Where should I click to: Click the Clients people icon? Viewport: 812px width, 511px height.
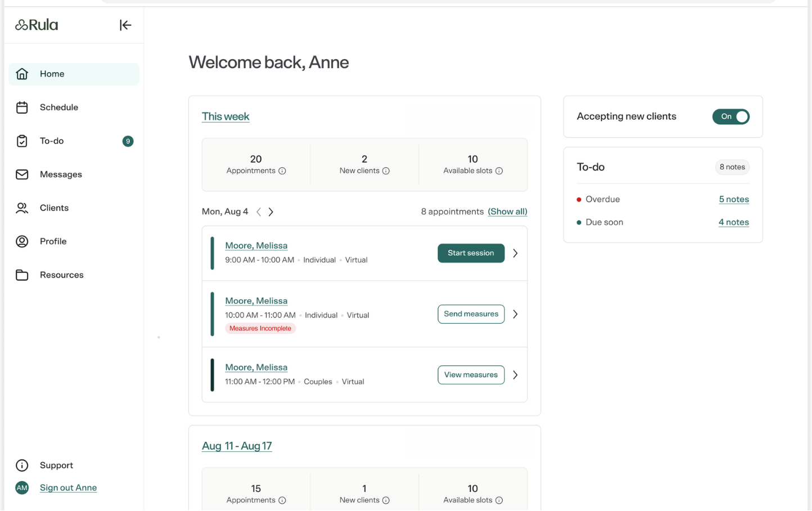pyautogui.click(x=22, y=208)
